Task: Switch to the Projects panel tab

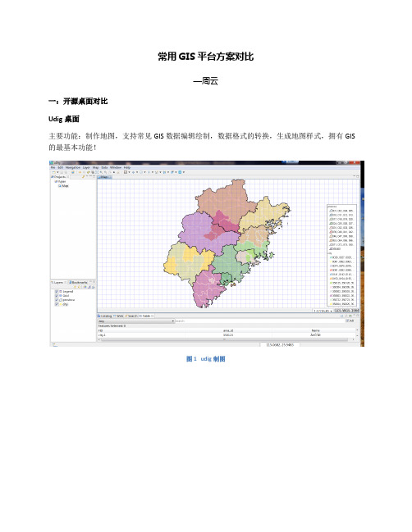Action: coord(60,176)
